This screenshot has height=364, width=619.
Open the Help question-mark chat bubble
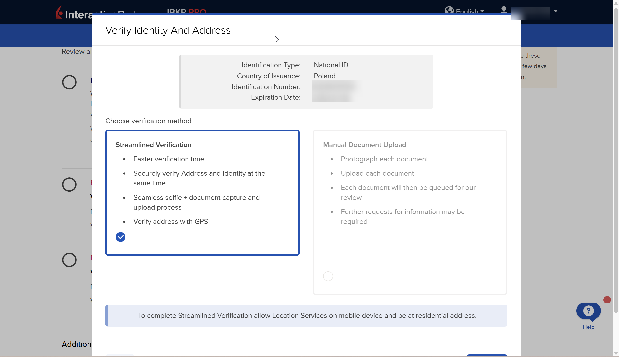(x=588, y=311)
